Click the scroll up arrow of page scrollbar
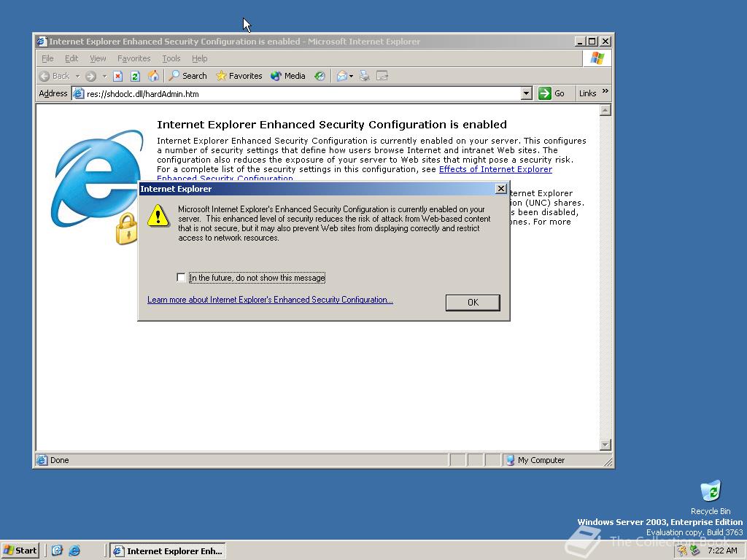This screenshot has width=747, height=560. tap(605, 111)
